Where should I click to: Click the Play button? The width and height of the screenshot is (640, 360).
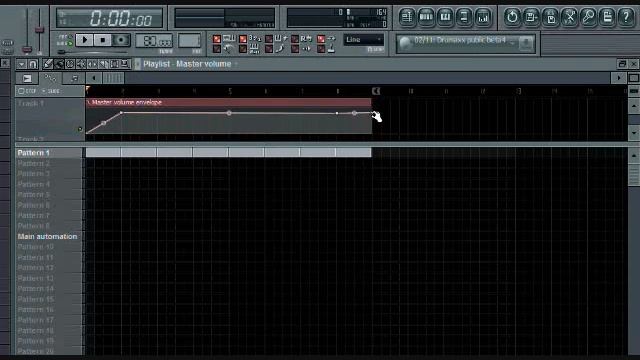[x=84, y=40]
